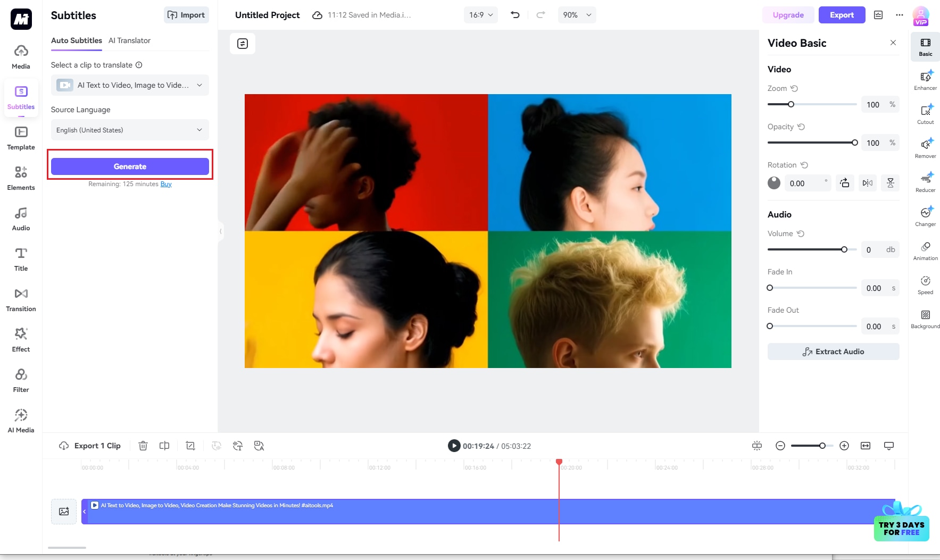The width and height of the screenshot is (940, 560).
Task: Zoom out the timeline
Action: [x=780, y=446]
